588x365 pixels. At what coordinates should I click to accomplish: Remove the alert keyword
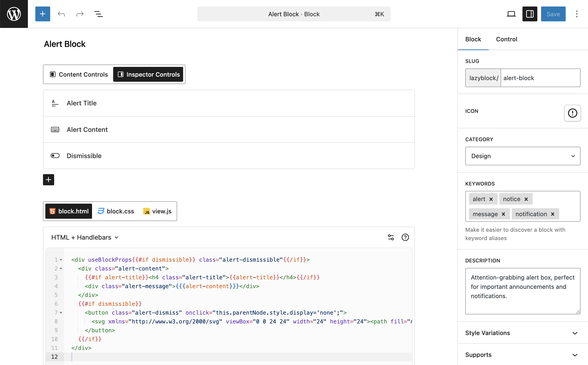tap(491, 199)
